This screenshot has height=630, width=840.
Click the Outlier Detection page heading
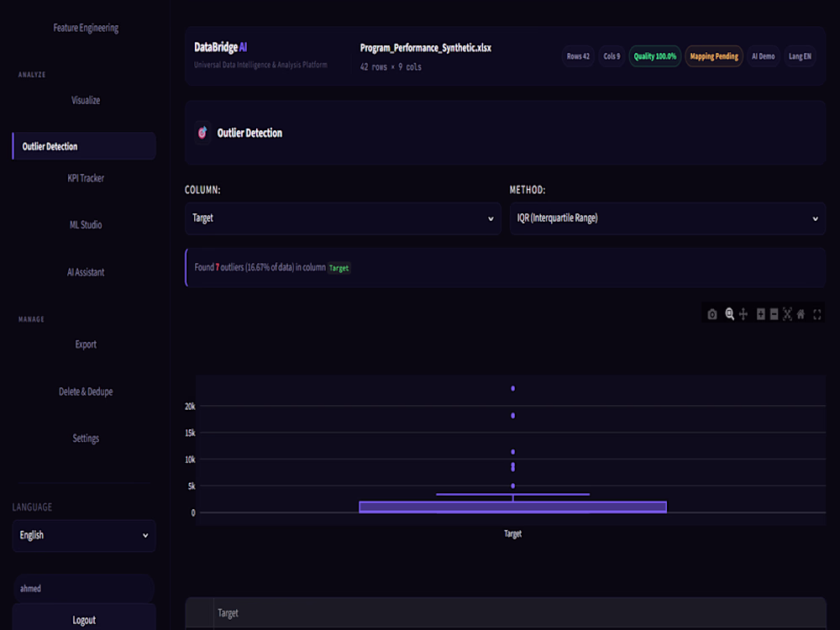[x=249, y=133]
